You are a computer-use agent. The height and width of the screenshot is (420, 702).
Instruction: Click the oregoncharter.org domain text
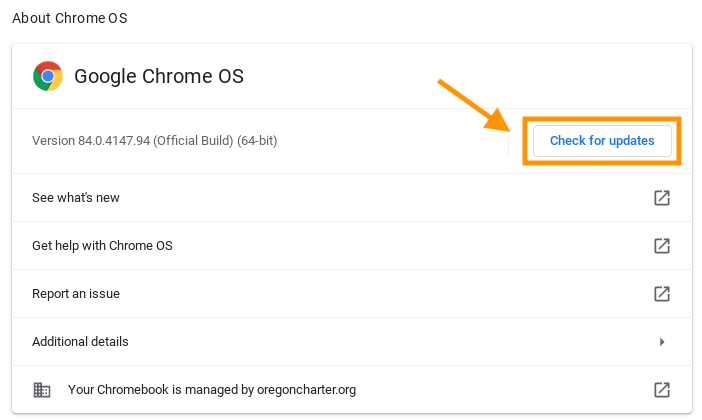(x=306, y=390)
